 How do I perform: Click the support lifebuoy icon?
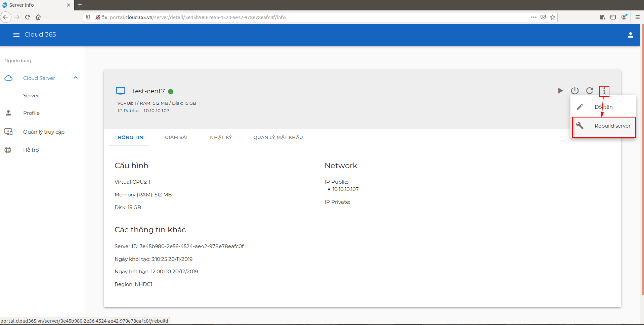(8, 150)
